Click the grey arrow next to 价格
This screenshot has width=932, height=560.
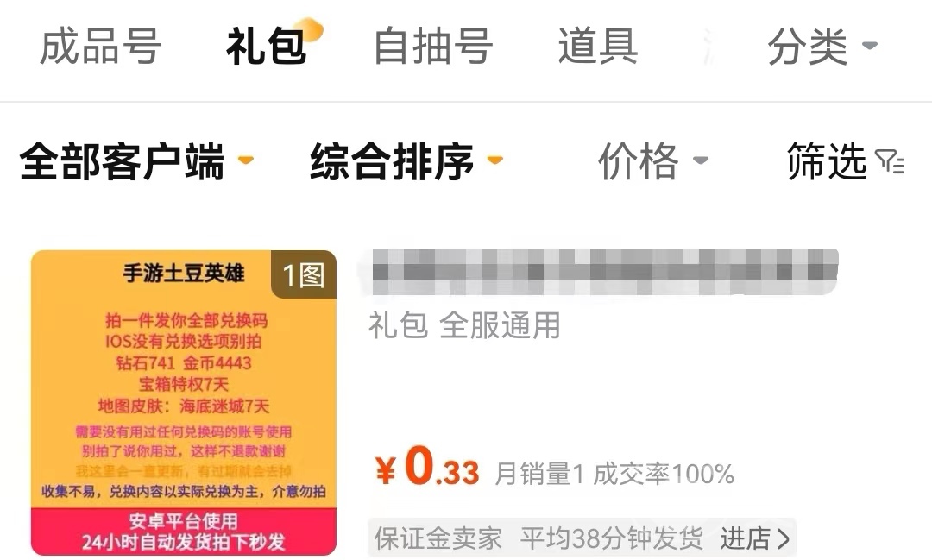(701, 160)
